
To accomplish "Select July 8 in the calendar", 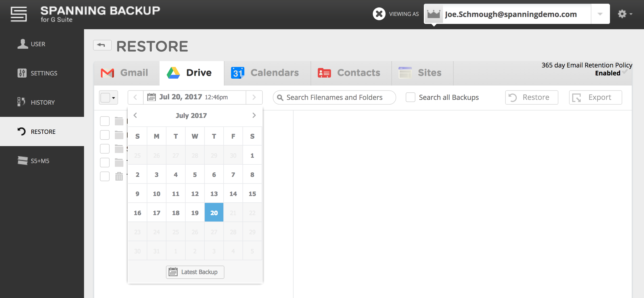I will pyautogui.click(x=252, y=174).
